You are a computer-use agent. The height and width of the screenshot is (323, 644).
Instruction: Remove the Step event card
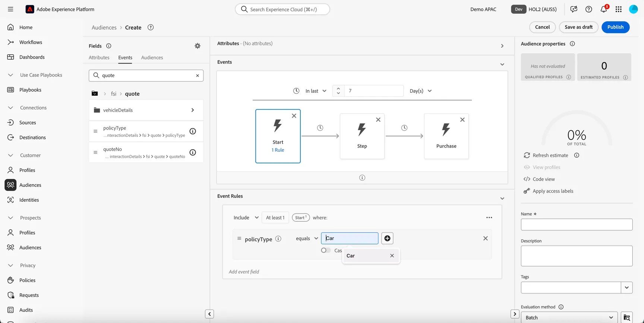[x=378, y=119]
